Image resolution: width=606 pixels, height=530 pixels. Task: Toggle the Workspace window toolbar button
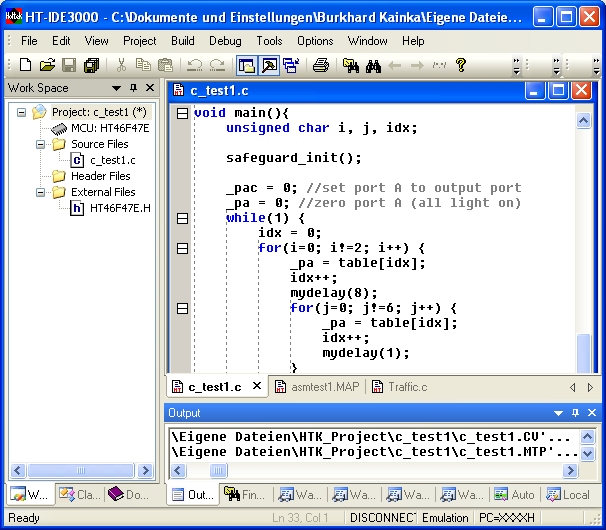(246, 66)
